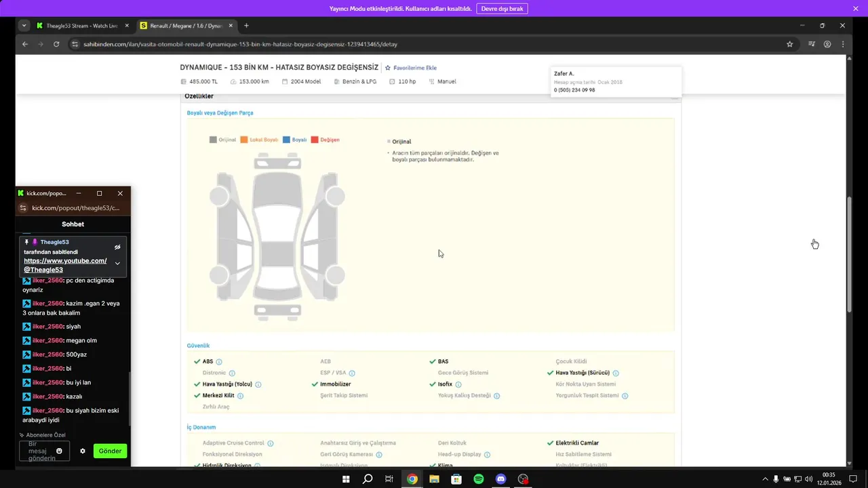Click the red Değişen legend swatch
The height and width of the screenshot is (488, 868).
point(315,140)
